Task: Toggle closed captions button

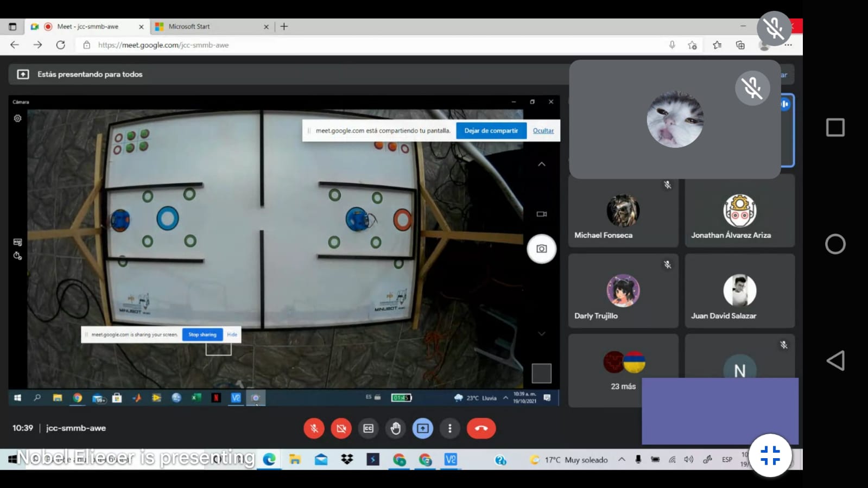Action: 368,428
